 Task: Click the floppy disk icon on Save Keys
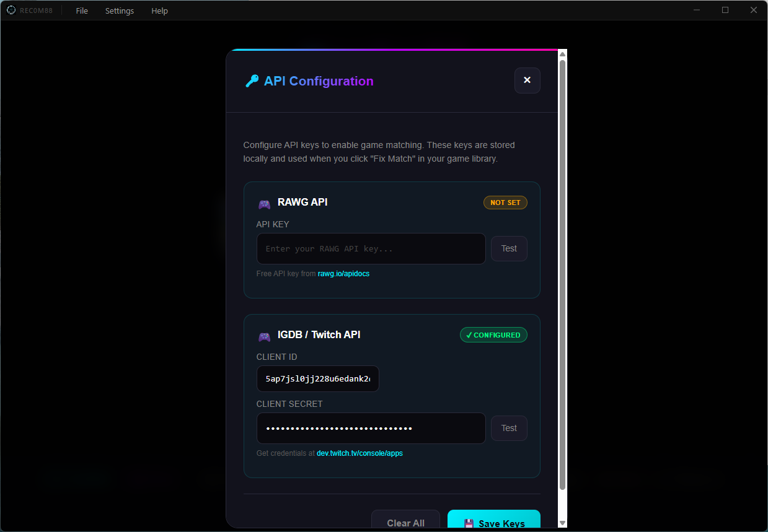(469, 524)
